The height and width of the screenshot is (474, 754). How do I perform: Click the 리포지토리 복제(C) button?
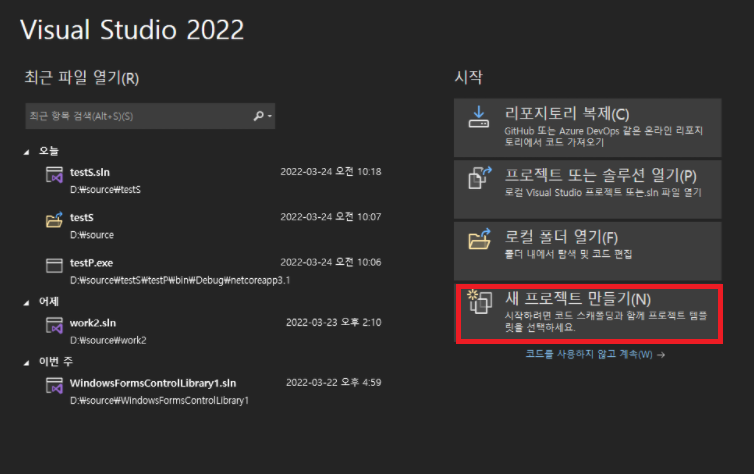click(587, 127)
